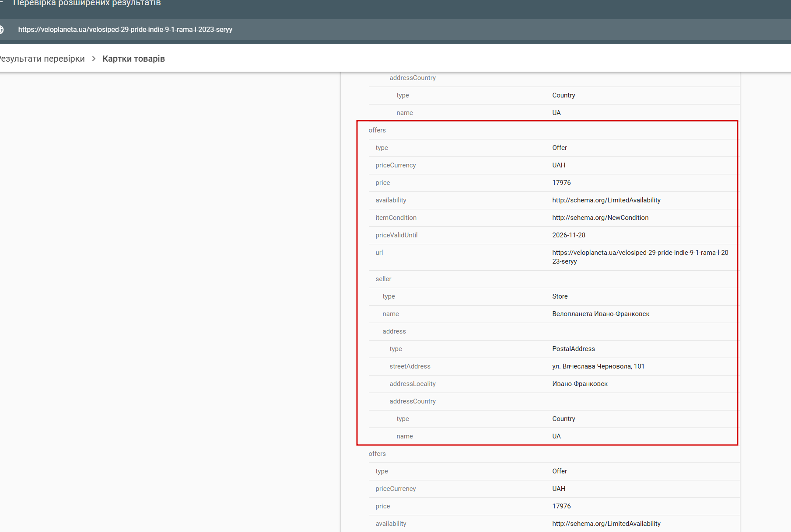Select the LimitedAvailability value below the first price
Image resolution: width=791 pixels, height=532 pixels.
[x=606, y=200]
